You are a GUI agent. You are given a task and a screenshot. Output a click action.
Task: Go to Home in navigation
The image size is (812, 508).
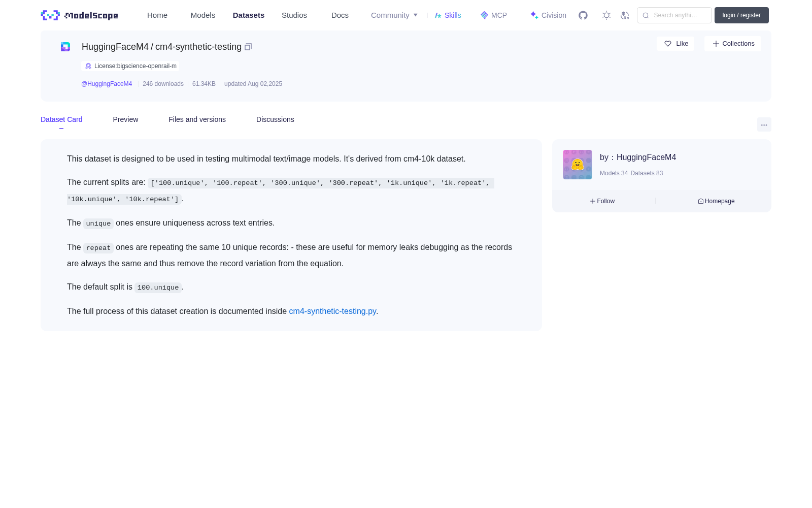(157, 15)
